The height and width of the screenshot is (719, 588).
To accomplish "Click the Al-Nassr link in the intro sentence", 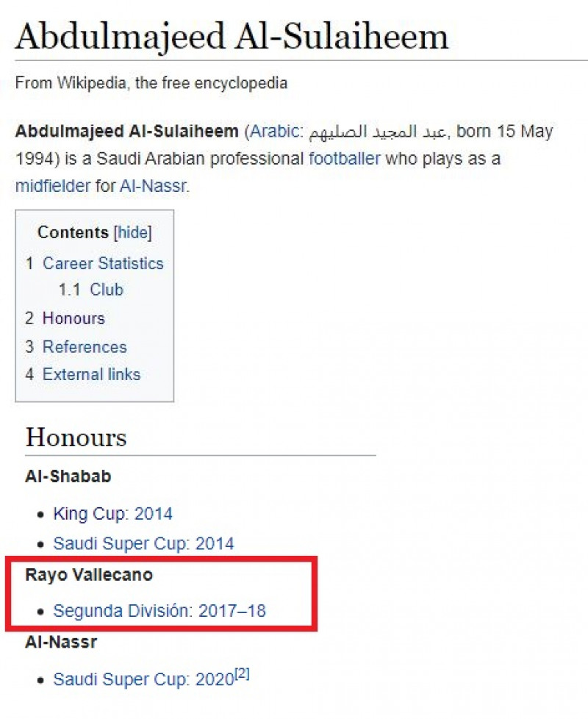I will point(153,186).
